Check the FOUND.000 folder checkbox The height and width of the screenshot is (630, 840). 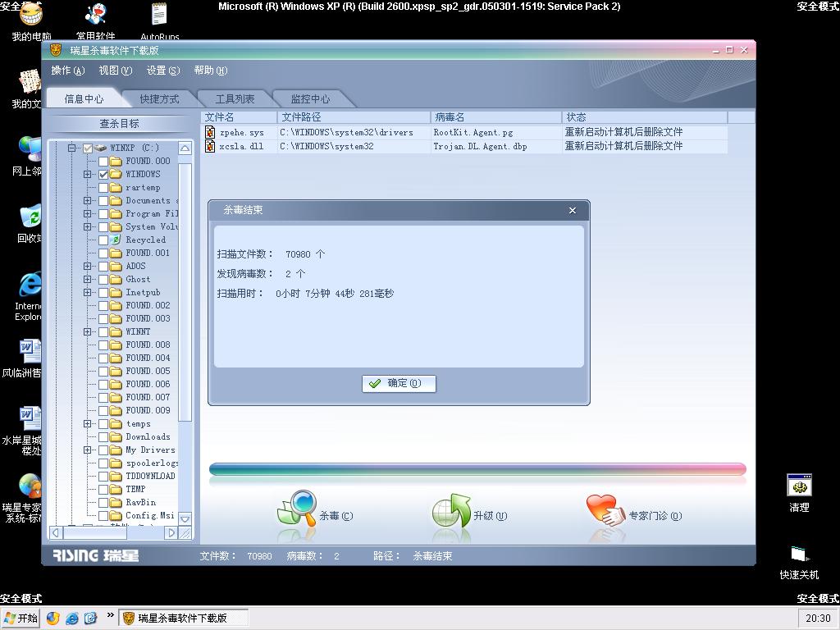103,162
